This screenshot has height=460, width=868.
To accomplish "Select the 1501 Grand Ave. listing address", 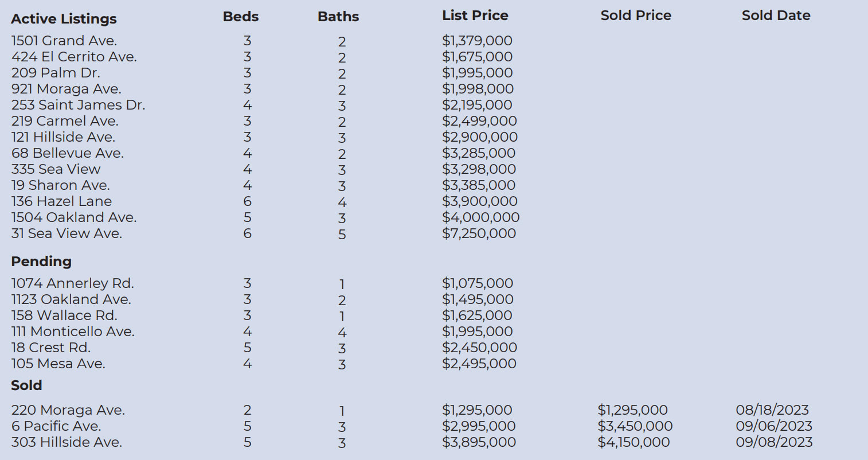I will tap(64, 41).
